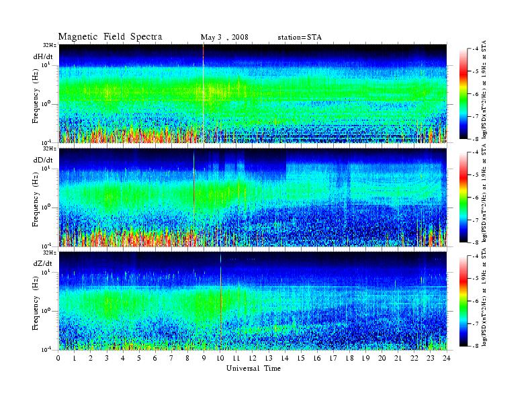Image resolution: width=532 pixels, height=411 pixels.
Task: Click the dZ/dt panel label
Action: pos(43,263)
